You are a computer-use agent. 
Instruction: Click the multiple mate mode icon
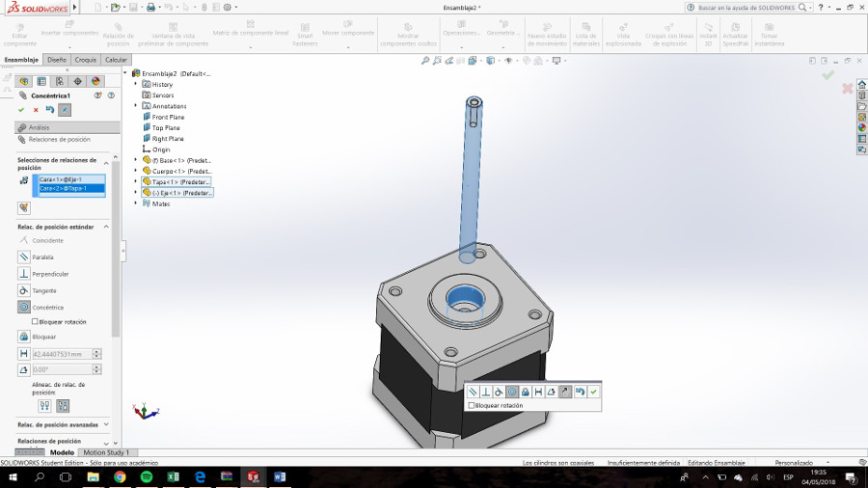(23, 208)
